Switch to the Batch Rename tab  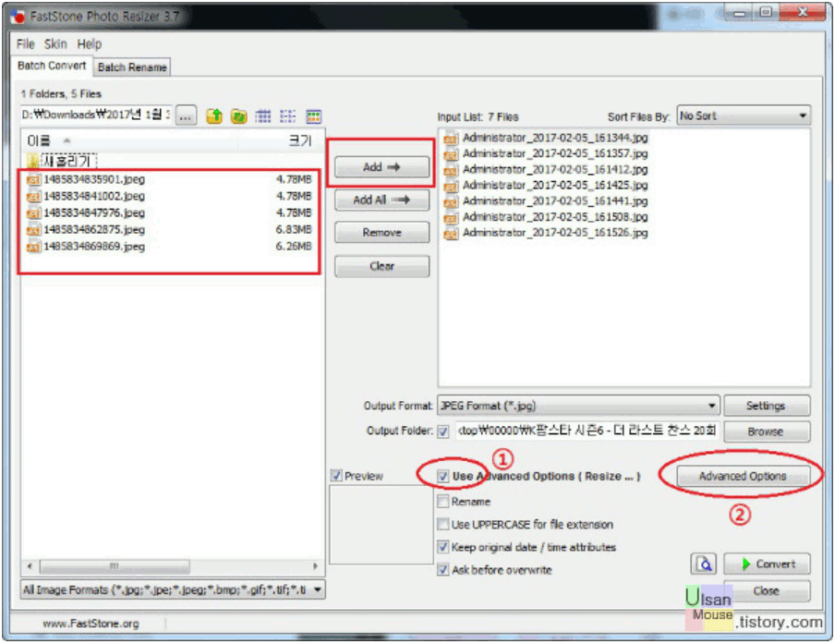tap(132, 67)
